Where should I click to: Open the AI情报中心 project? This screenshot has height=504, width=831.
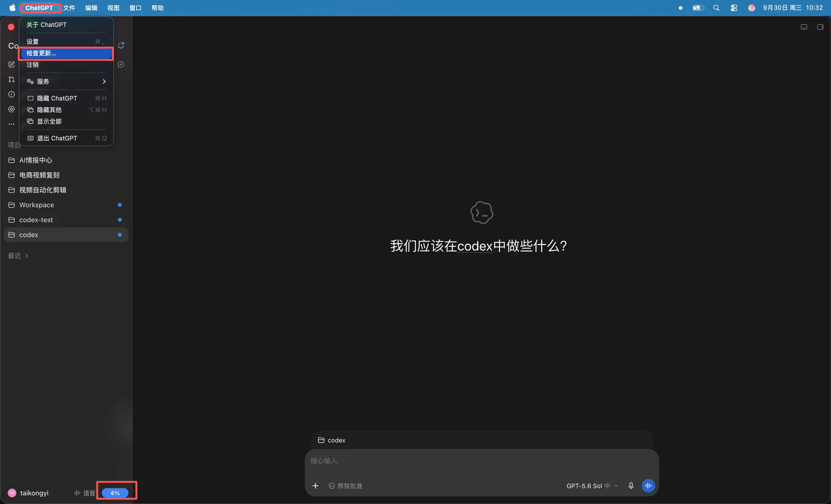pos(66,160)
